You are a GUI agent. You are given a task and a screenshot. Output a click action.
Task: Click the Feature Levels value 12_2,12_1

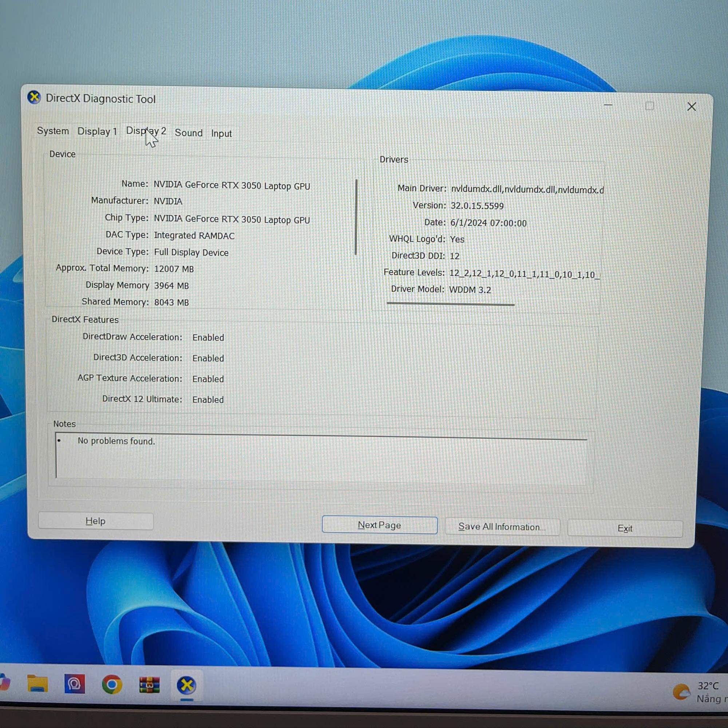[x=524, y=274]
